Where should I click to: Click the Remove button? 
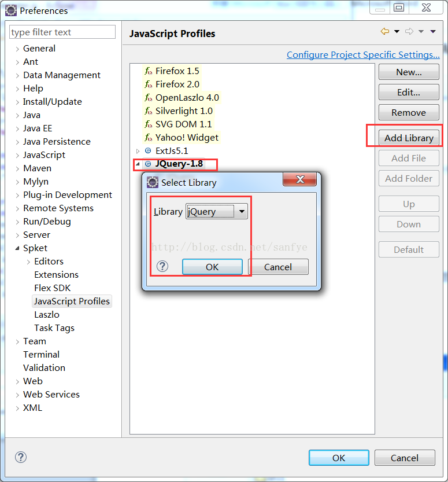point(409,112)
